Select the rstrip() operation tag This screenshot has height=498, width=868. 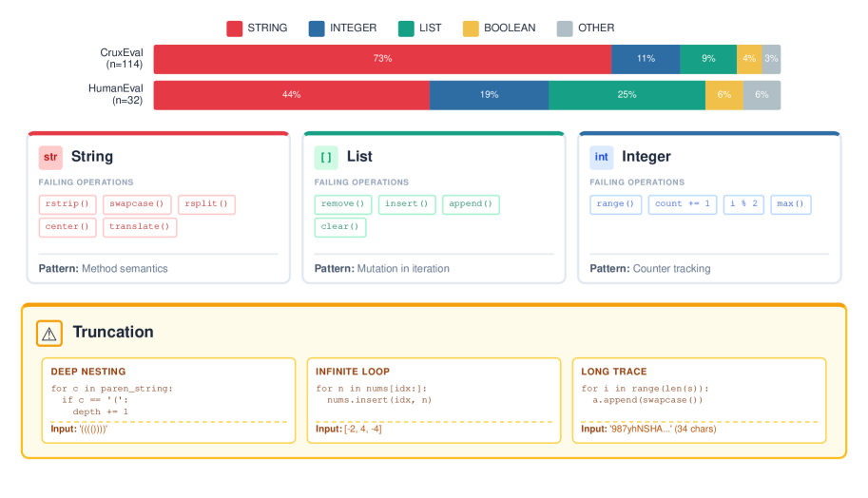pyautogui.click(x=68, y=204)
